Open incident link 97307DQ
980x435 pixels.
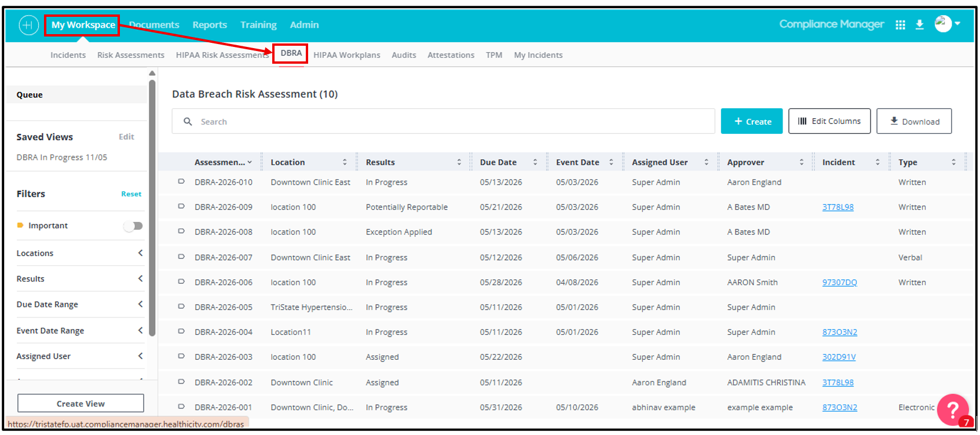(x=839, y=282)
